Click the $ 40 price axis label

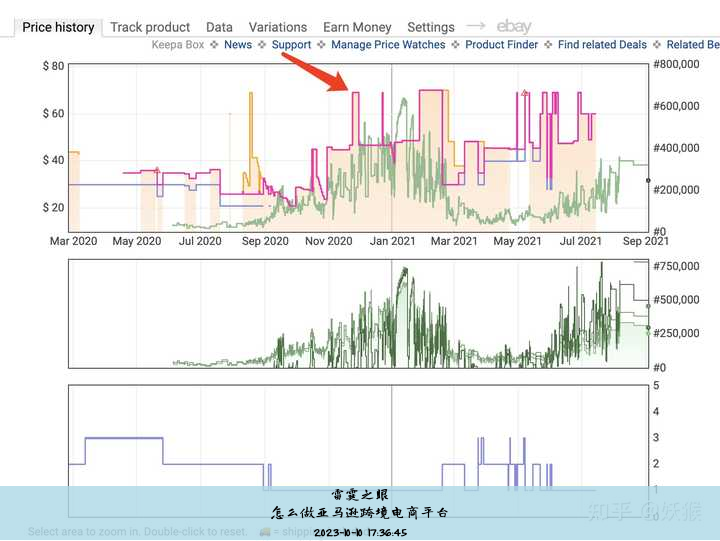point(53,160)
